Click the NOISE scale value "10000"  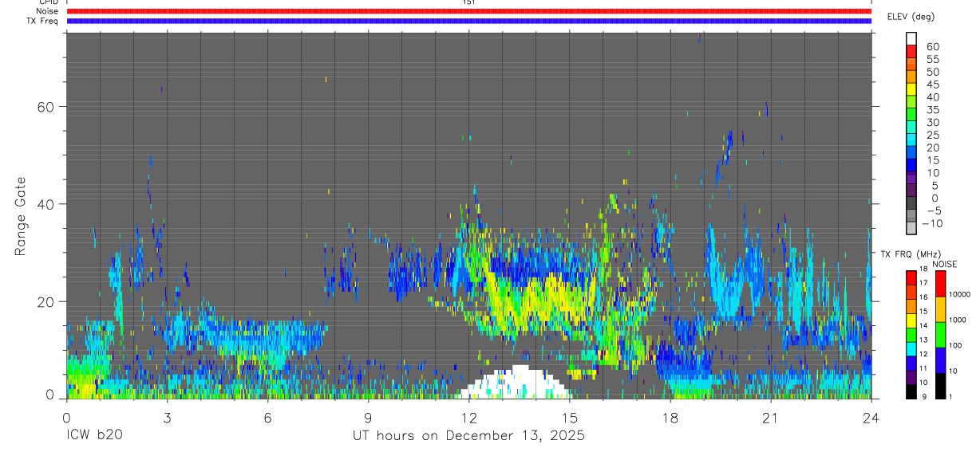pyautogui.click(x=960, y=294)
